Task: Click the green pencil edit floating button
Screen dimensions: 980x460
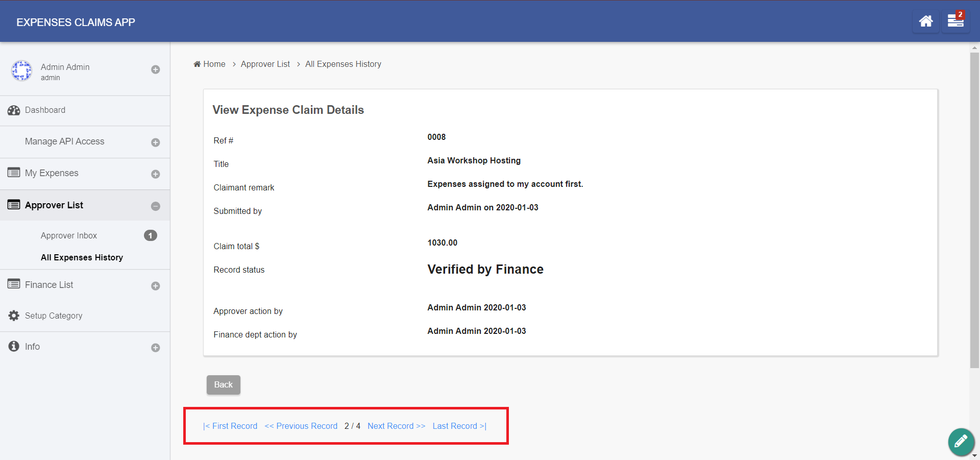Action: tap(961, 441)
